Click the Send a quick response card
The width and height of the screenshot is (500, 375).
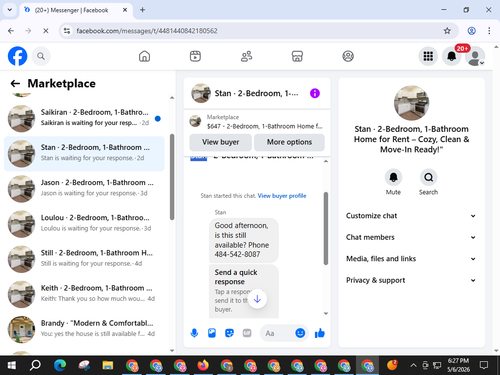[x=244, y=291]
